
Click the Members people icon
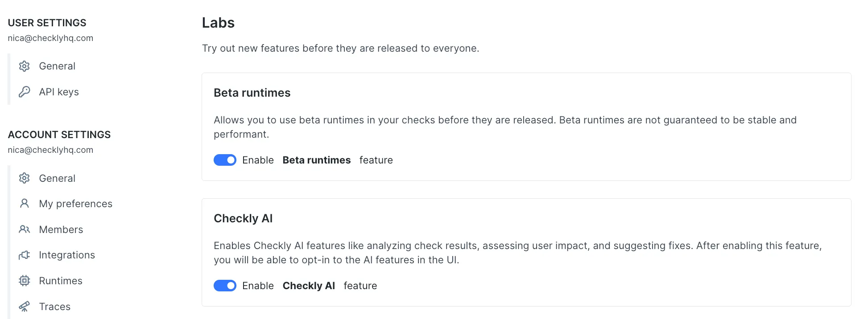(x=25, y=229)
